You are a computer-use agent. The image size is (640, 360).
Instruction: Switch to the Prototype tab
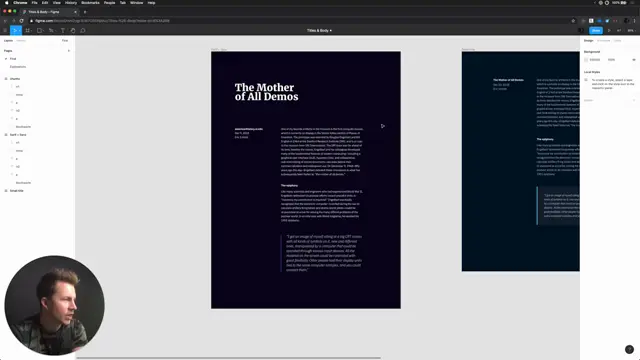(603, 40)
